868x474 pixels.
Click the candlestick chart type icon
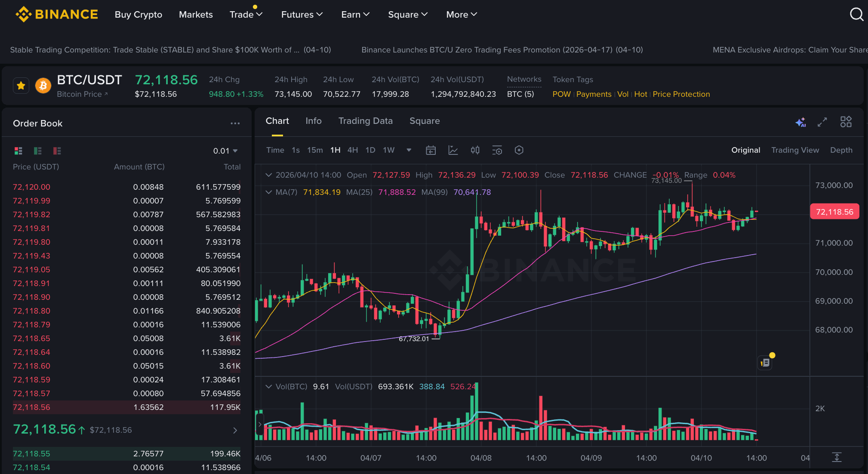tap(475, 150)
